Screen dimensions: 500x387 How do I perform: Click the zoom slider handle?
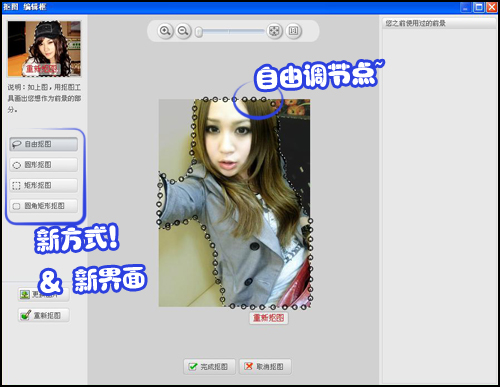coord(199,32)
